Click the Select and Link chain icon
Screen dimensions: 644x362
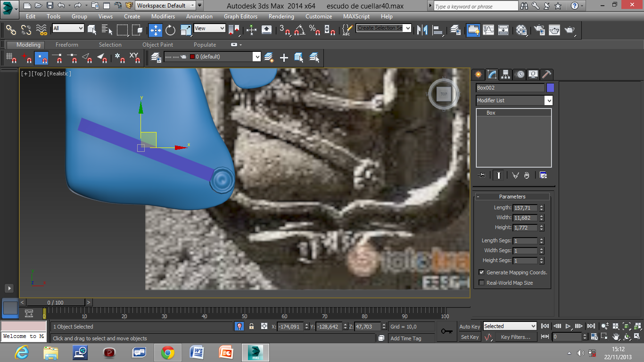coord(11,30)
